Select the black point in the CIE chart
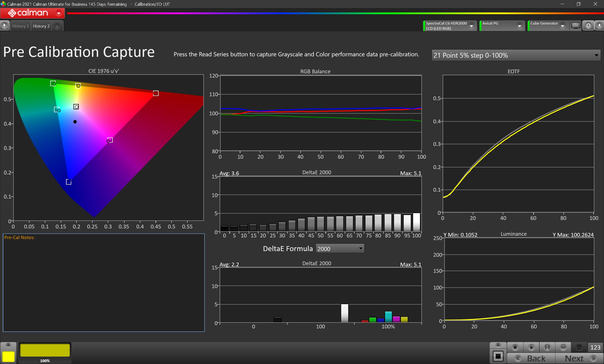 (75, 122)
